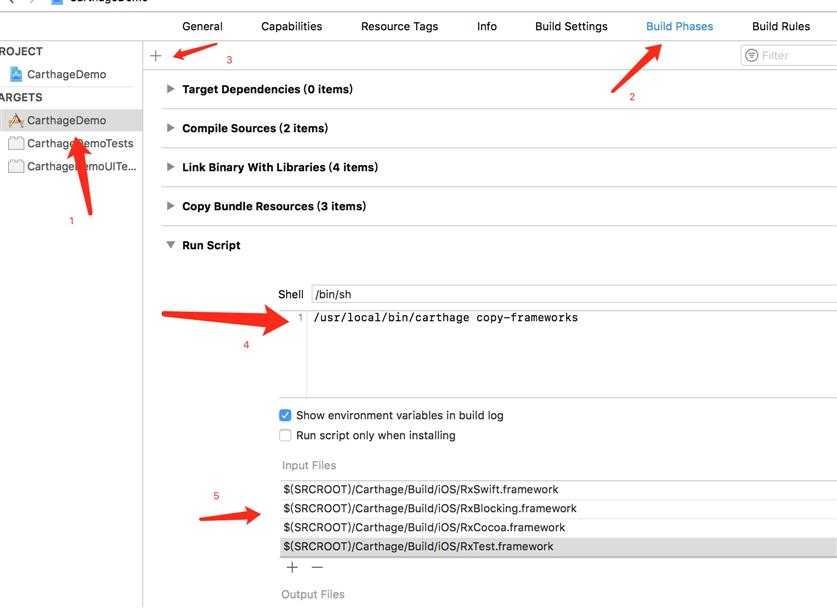Select RxCocoa.framework input file row
The width and height of the screenshot is (837, 608).
pos(558,527)
